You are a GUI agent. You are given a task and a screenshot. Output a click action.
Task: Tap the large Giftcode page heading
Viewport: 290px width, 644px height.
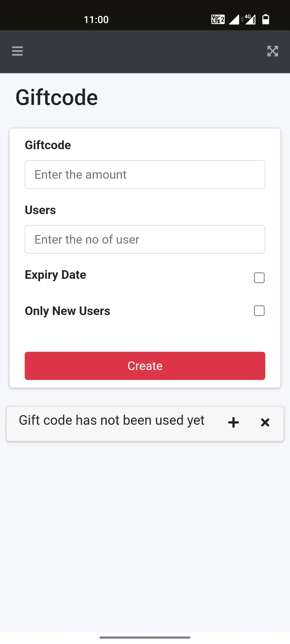pos(57,97)
